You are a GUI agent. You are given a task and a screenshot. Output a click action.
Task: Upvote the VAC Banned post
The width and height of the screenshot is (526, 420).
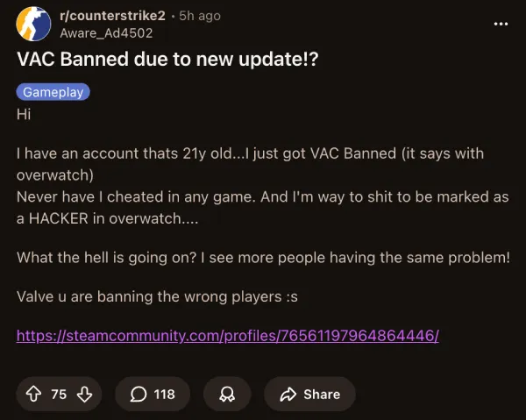tap(33, 395)
